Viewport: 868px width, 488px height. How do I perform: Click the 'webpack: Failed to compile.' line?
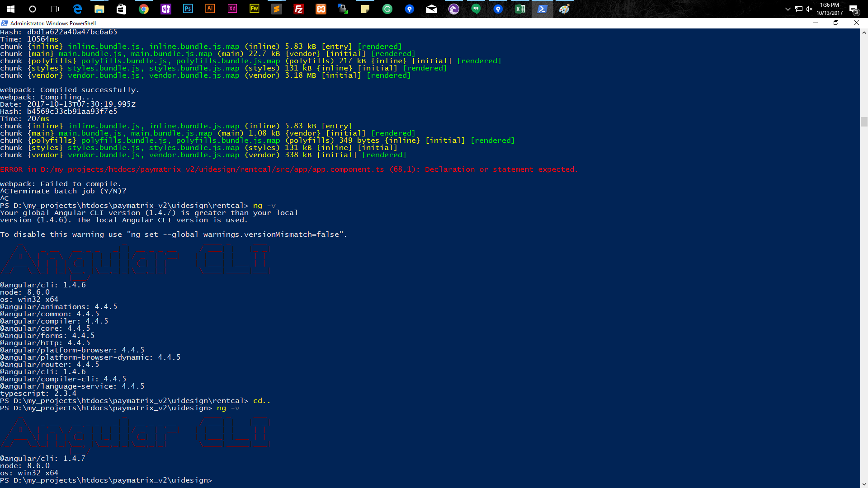click(x=61, y=184)
